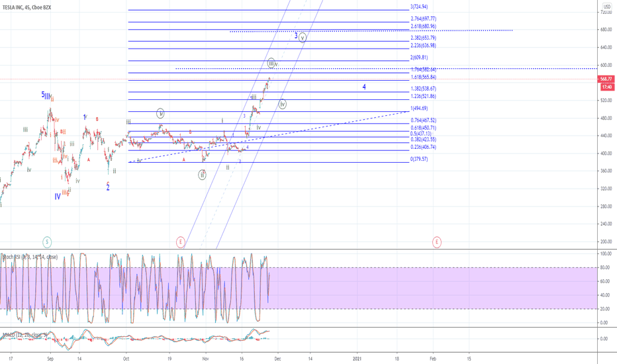Select the 0(379.57) Fibonacci label
Screen dimensions: 617x364
[418, 159]
